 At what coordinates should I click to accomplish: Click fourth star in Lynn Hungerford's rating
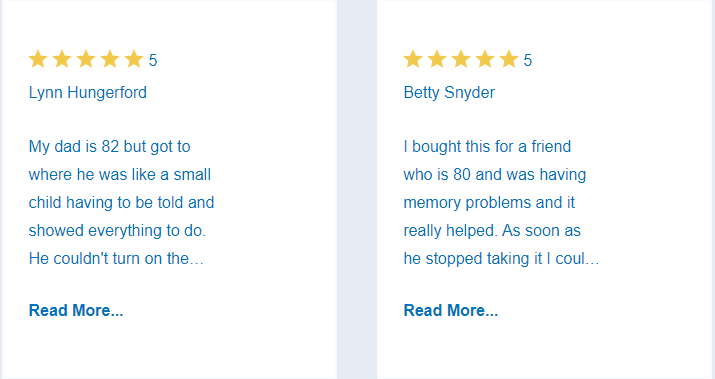[110, 59]
